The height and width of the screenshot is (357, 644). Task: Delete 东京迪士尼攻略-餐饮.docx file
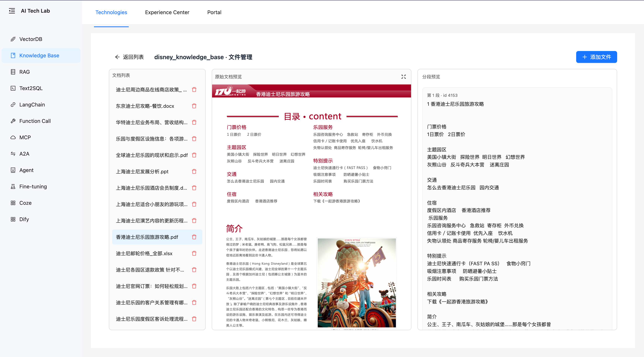pos(194,106)
